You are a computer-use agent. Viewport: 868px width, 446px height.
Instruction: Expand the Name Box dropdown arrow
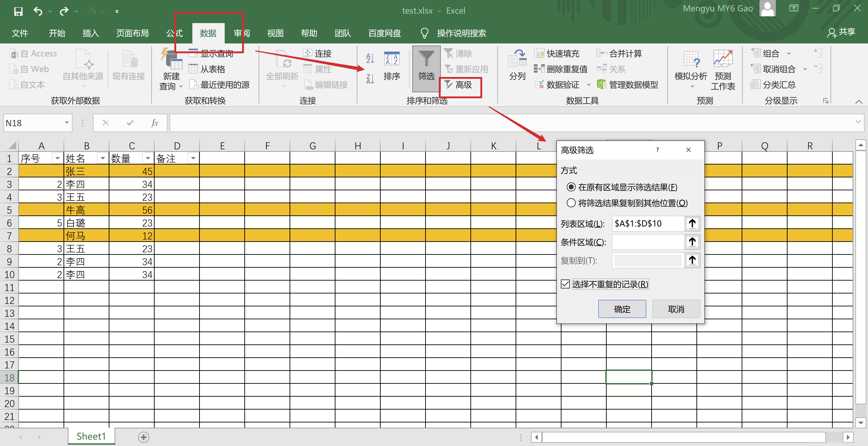tap(66, 123)
